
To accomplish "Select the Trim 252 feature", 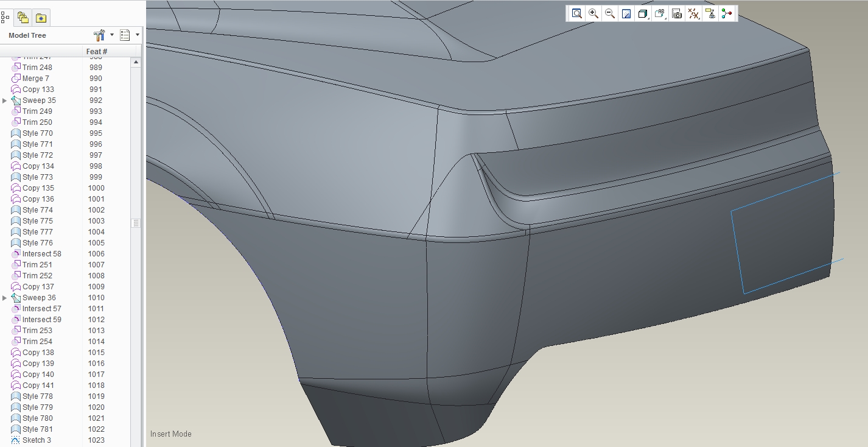I will click(x=32, y=276).
